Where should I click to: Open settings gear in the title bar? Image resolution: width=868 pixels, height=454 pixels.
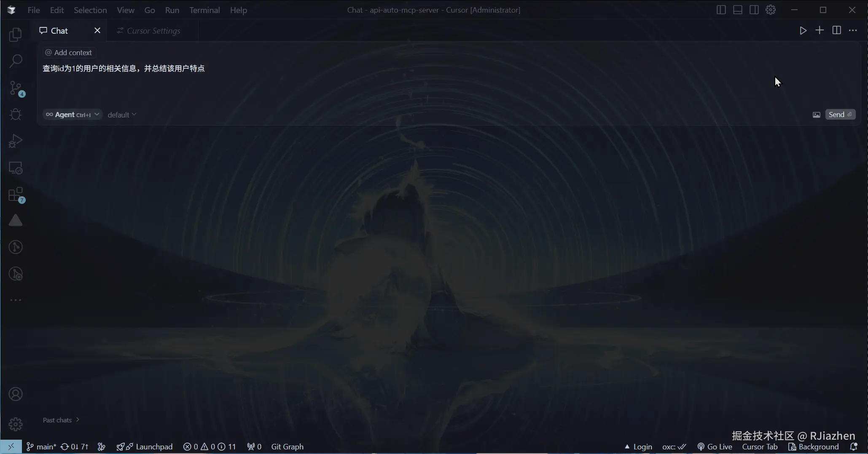tap(771, 10)
